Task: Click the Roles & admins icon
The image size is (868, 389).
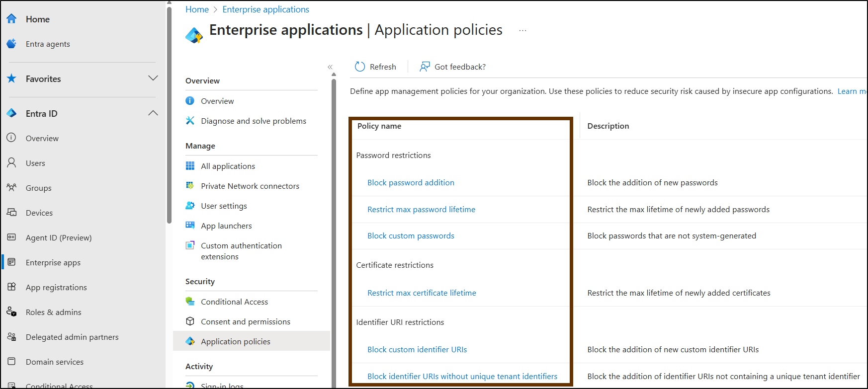Action: [x=11, y=311]
